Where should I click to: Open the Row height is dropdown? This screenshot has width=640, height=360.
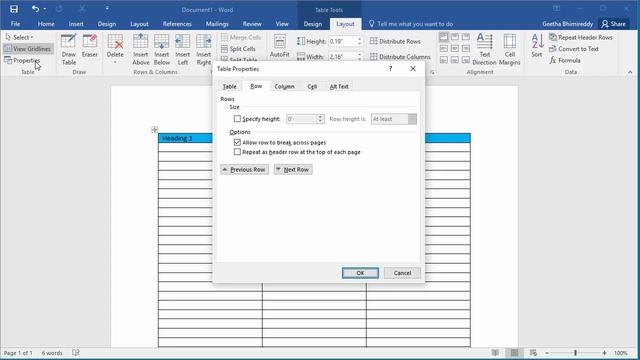click(412, 119)
